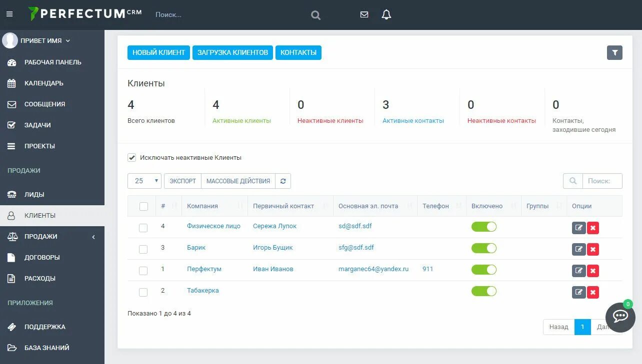
Task: Disable the Физическое лицо client toggle
Action: [x=484, y=227]
